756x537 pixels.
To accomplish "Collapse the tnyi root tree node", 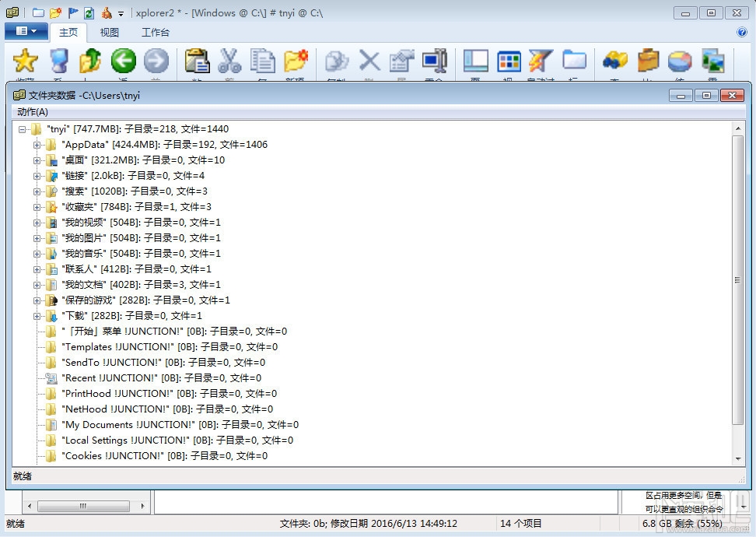I will point(23,128).
